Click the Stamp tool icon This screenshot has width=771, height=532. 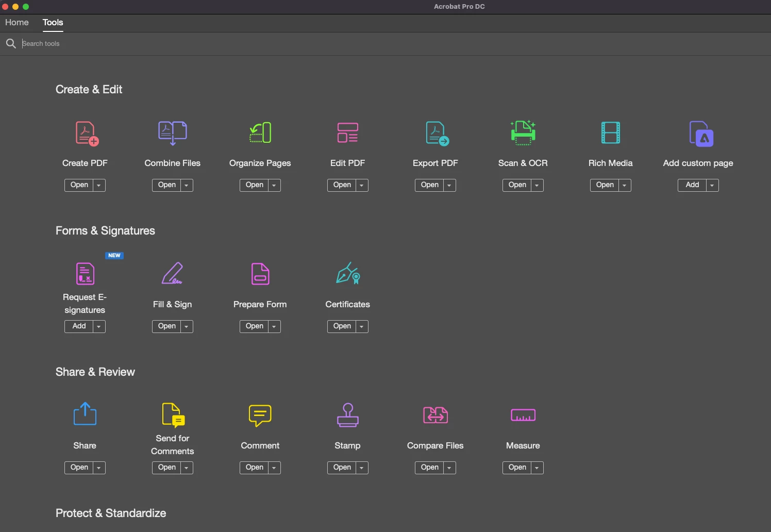pyautogui.click(x=348, y=415)
